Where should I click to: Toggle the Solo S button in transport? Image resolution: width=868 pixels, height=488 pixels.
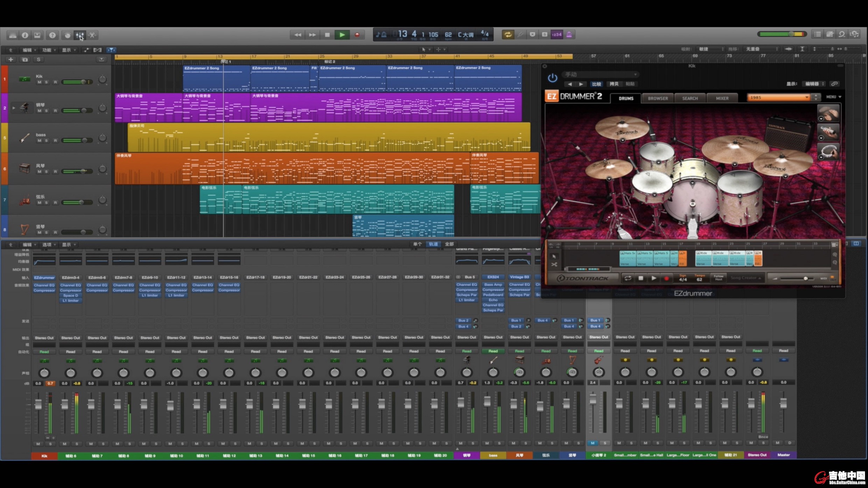point(544,35)
